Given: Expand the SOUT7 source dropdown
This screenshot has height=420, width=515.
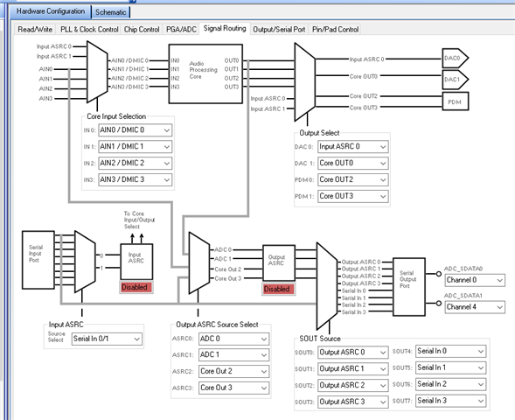Looking at the screenshot, I should point(450,401).
